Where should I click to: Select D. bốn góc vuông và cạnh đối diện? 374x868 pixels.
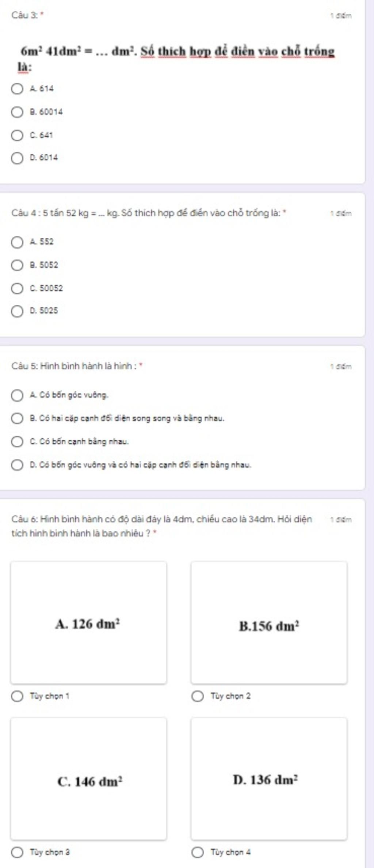17,465
